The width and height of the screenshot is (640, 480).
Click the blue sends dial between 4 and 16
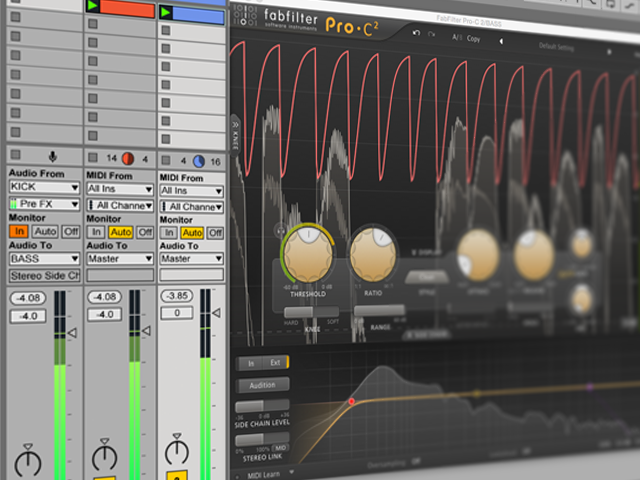[199, 162]
